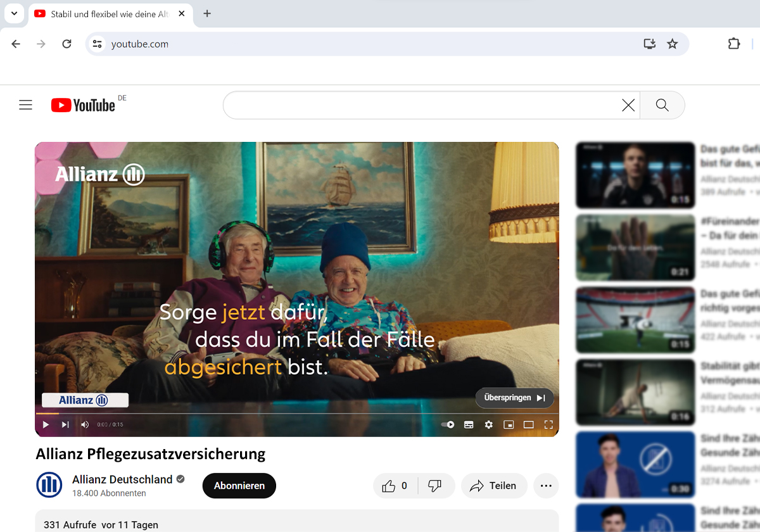
Task: Go back in browser
Action: [x=16, y=44]
